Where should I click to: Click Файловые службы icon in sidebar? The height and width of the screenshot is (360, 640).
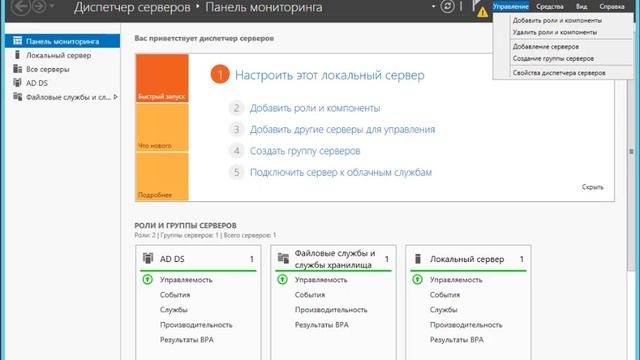pyautogui.click(x=17, y=96)
